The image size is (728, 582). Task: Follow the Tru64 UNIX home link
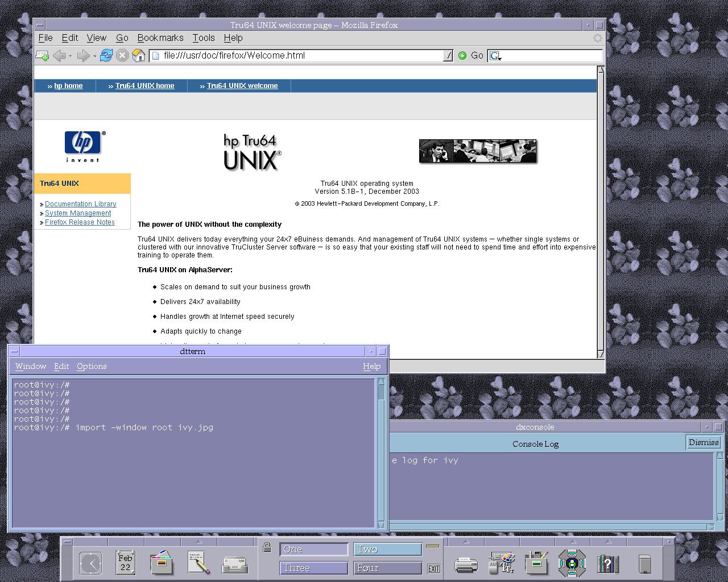tap(144, 86)
